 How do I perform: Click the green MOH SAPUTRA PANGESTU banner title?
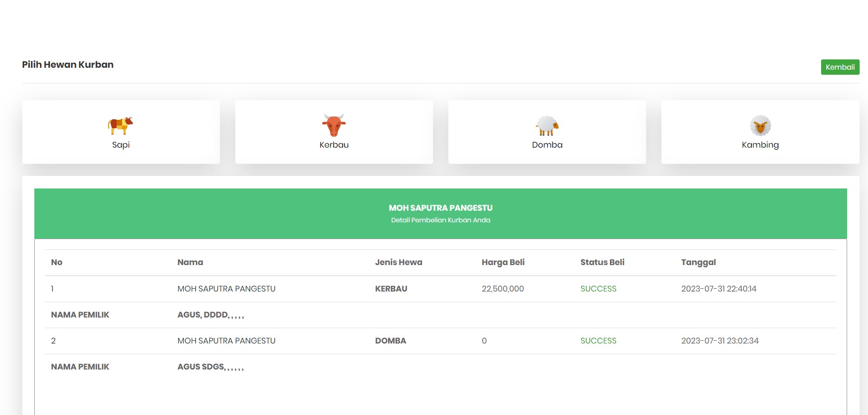(x=440, y=208)
